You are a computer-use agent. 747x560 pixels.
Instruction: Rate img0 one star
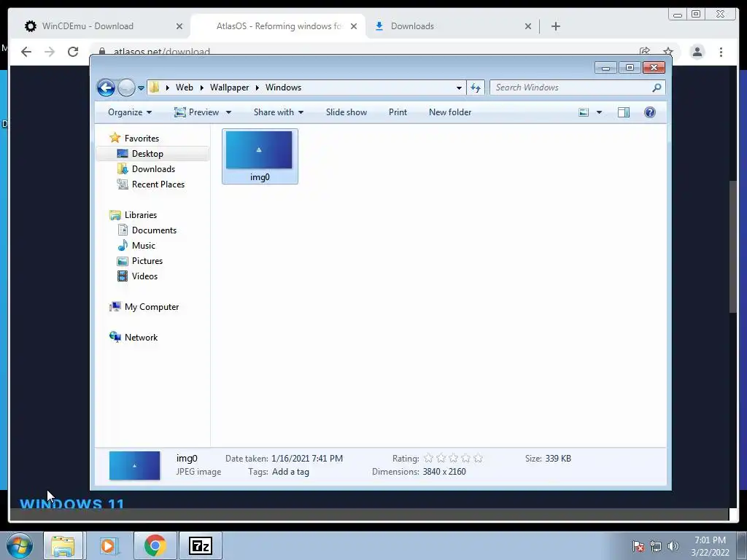428,458
